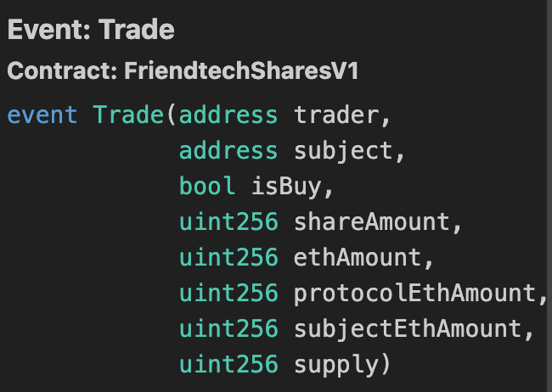Screen dimensions: 552x392
Task: Select the "protocolEthAmount" parameter
Action: (x=414, y=293)
